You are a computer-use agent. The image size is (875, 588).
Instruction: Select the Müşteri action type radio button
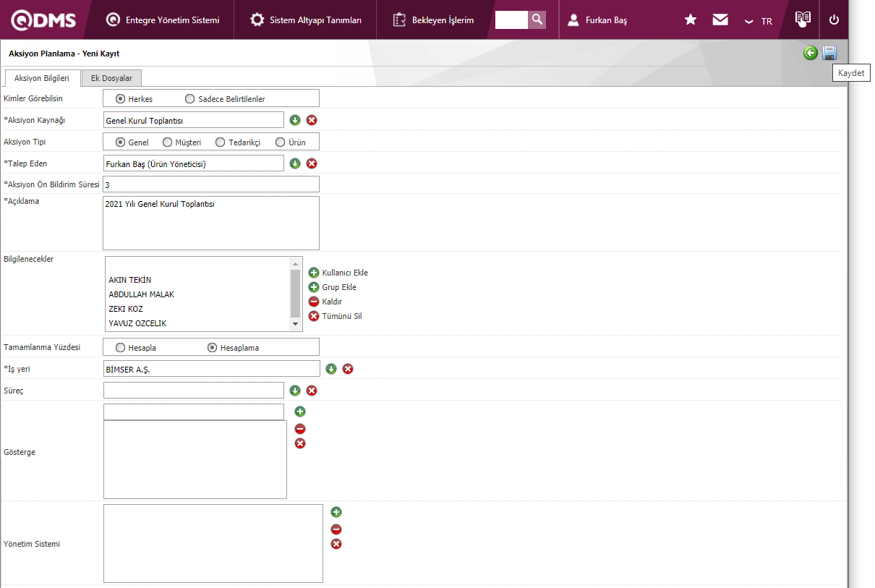click(x=167, y=142)
